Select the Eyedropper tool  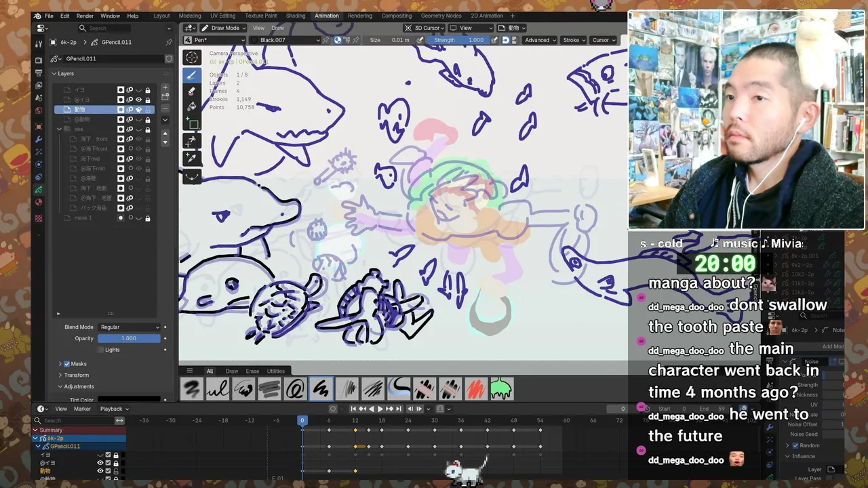tap(192, 157)
